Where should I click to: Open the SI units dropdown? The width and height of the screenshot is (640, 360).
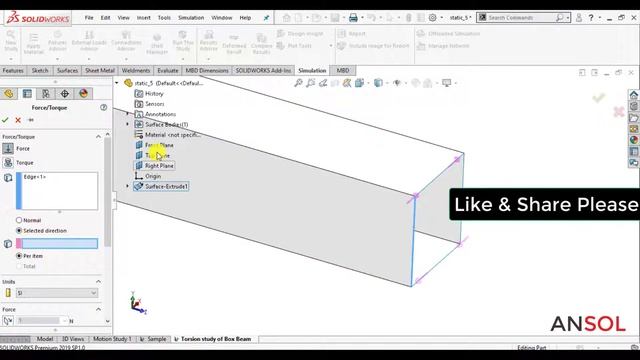[x=57, y=293]
